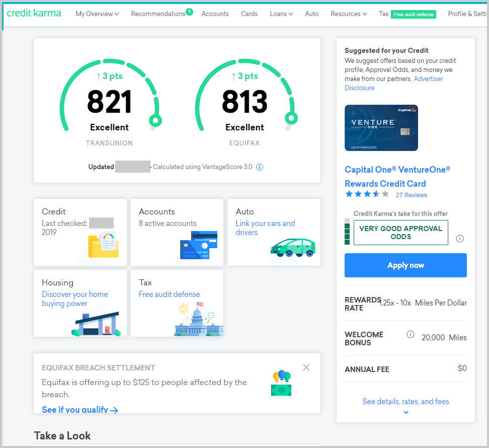The image size is (489, 448).
Task: Click the Apply now button
Action: [405, 265]
